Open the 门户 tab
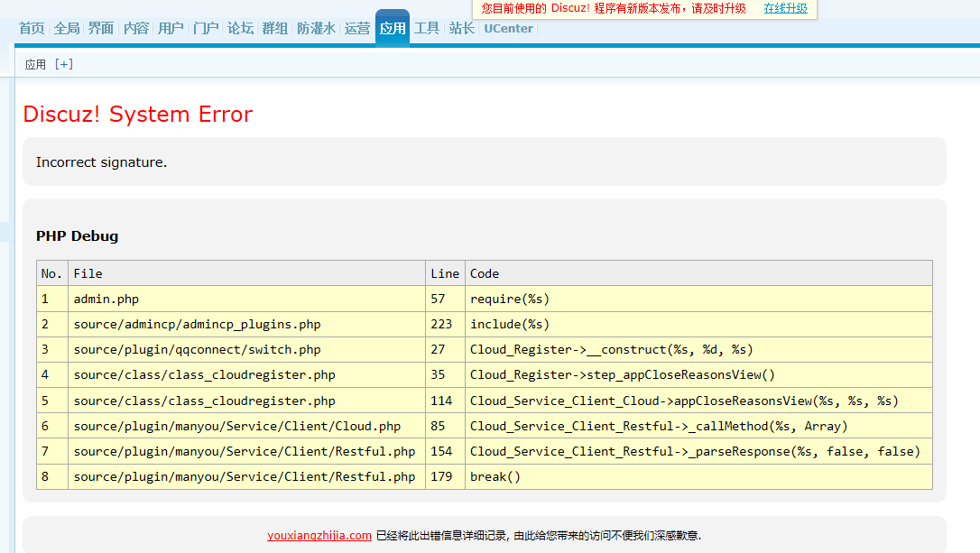 click(206, 28)
